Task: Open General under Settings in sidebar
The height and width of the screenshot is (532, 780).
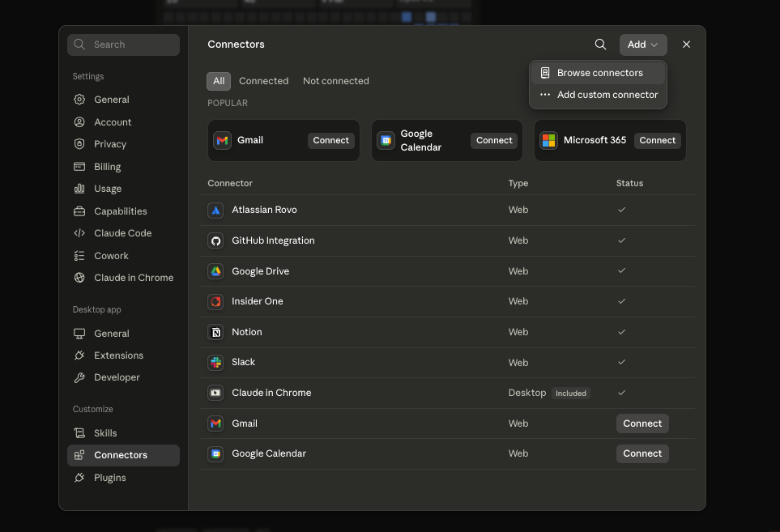Action: [123, 100]
